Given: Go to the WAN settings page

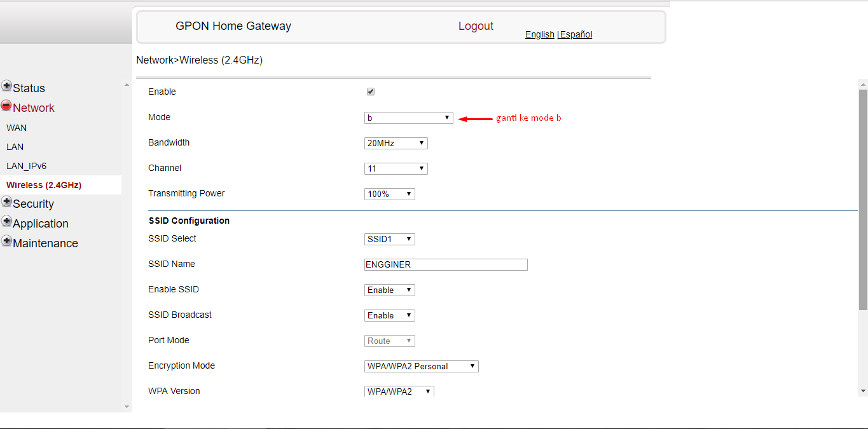Looking at the screenshot, I should 17,128.
